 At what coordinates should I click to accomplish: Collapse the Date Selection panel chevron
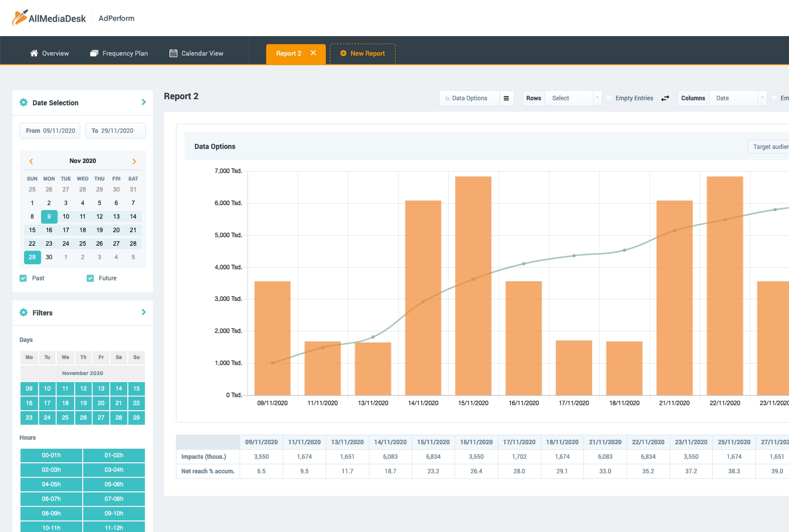click(144, 102)
